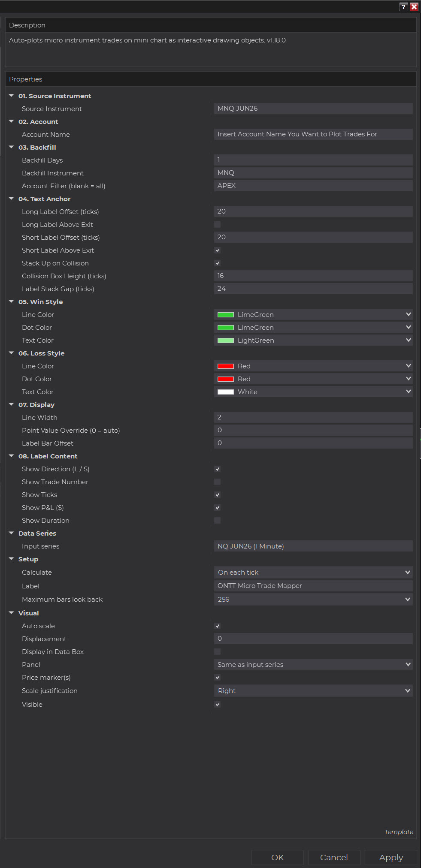
Task: Click White swatch for Loss Text Color
Action: (226, 392)
